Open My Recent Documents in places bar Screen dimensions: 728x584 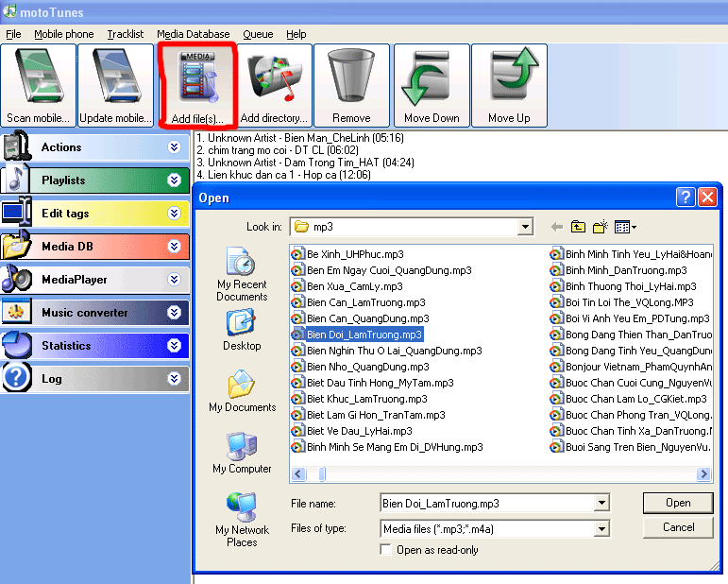click(242, 274)
